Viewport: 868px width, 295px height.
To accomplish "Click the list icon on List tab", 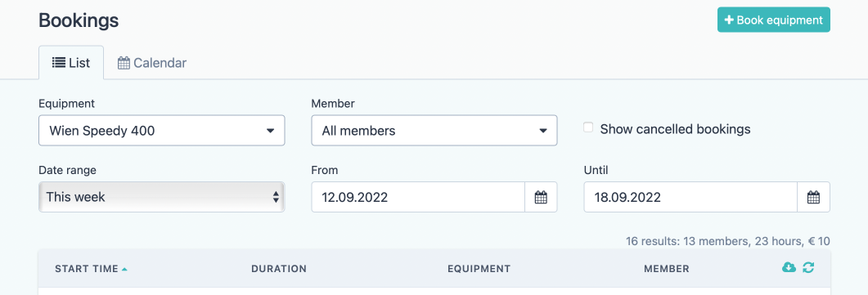I will pyautogui.click(x=58, y=62).
